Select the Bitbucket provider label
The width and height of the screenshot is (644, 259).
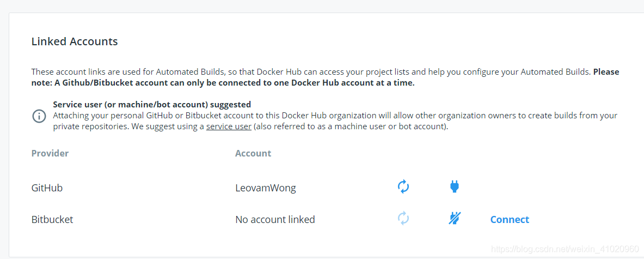52,220
